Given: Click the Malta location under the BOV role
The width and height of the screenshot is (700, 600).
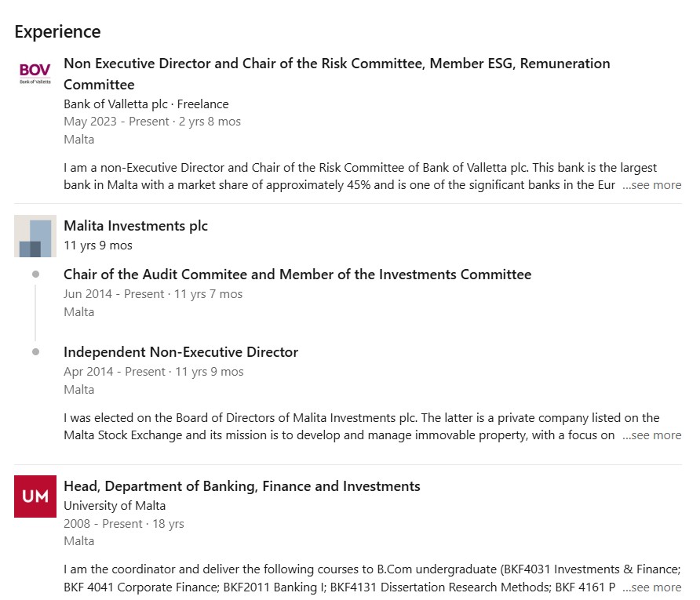Looking at the screenshot, I should [78, 139].
